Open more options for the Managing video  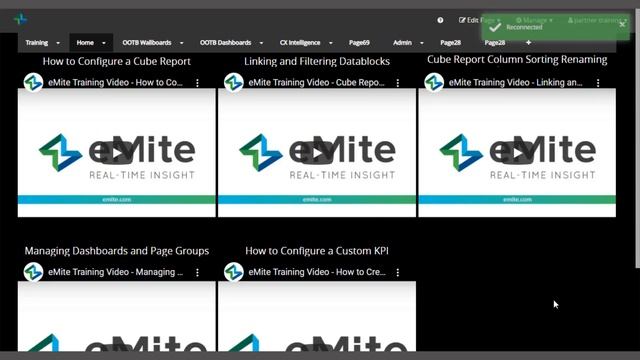coord(198,272)
